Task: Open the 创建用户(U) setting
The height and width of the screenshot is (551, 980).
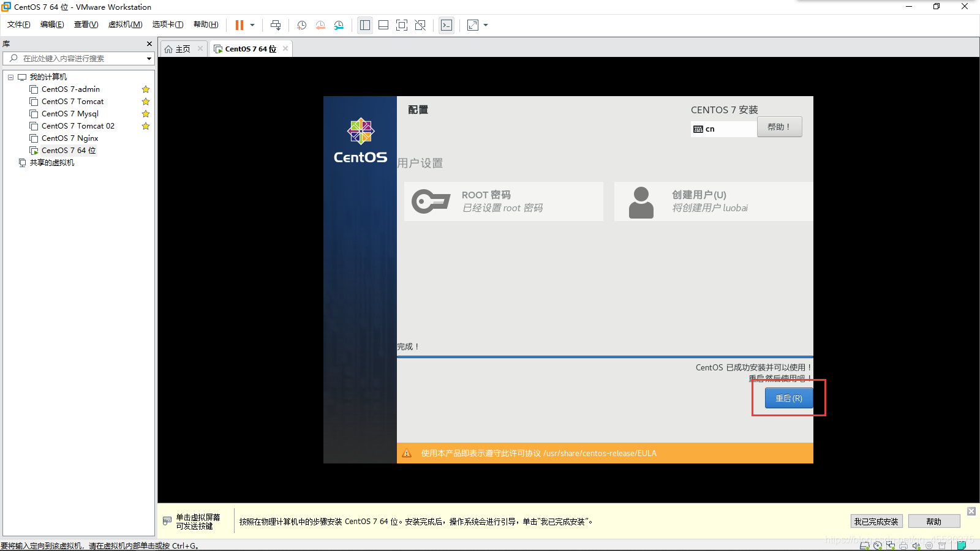Action: [714, 201]
